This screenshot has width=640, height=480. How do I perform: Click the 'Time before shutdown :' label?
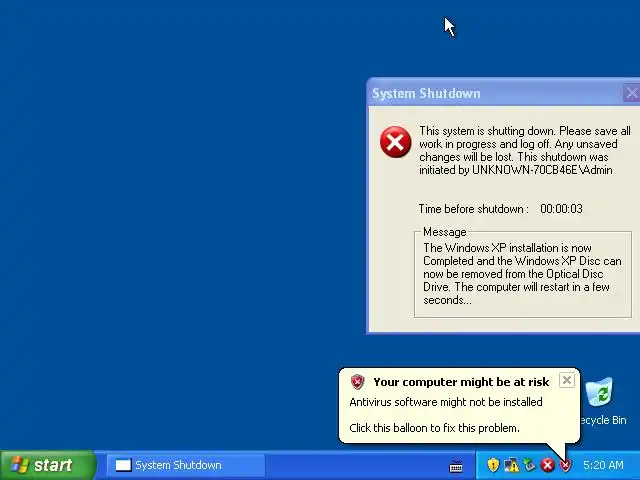(x=473, y=209)
